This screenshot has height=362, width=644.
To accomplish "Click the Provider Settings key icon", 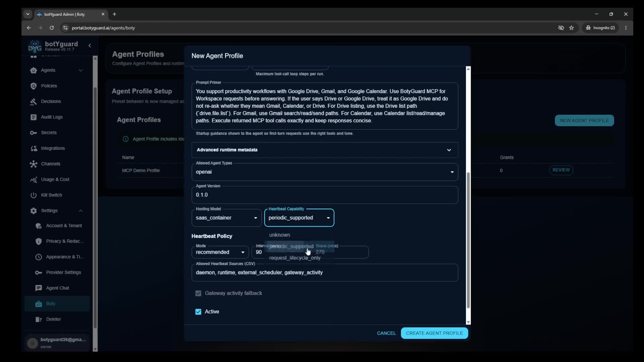I will pyautogui.click(x=39, y=273).
